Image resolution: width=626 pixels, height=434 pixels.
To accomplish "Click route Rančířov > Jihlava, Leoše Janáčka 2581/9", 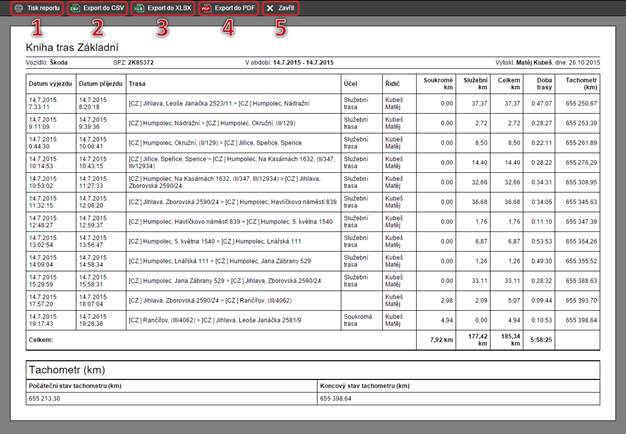I will tap(215, 320).
